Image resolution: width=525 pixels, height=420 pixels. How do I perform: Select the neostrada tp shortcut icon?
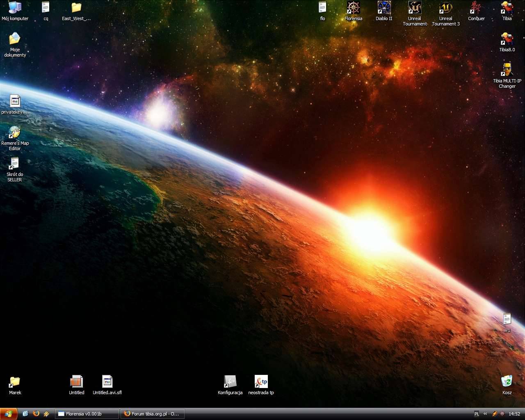click(261, 385)
